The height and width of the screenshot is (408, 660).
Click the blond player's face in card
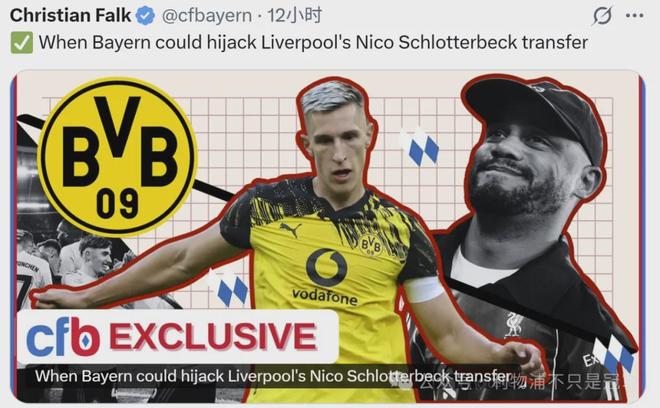pos(337,143)
